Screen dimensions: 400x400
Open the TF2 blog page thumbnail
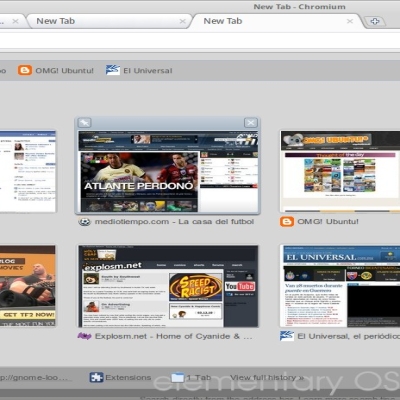click(28, 286)
